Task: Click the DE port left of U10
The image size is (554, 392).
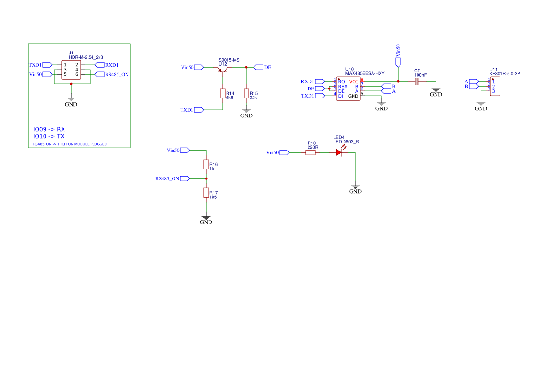Action: 320,89
